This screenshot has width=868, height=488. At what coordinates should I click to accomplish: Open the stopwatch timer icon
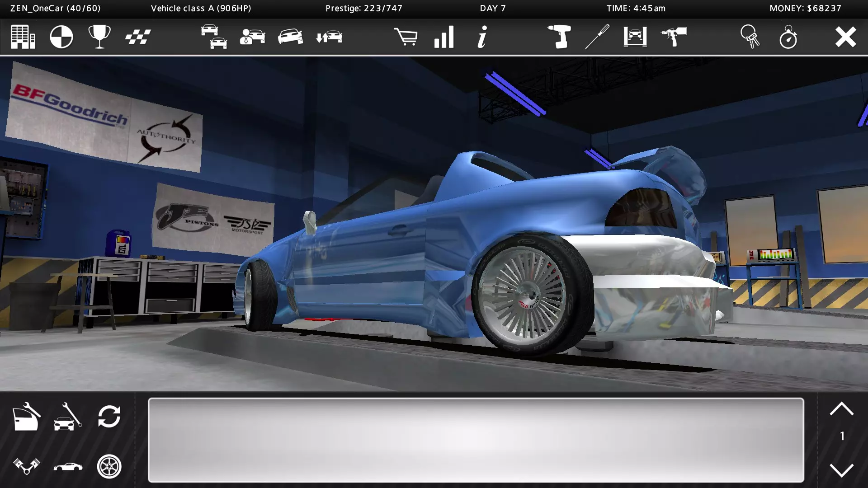click(788, 37)
